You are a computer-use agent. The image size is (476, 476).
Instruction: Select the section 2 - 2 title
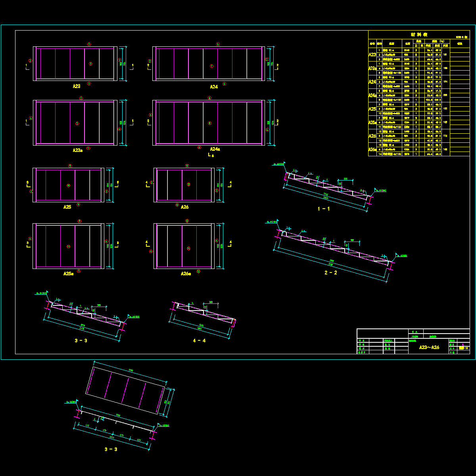pos(330,273)
